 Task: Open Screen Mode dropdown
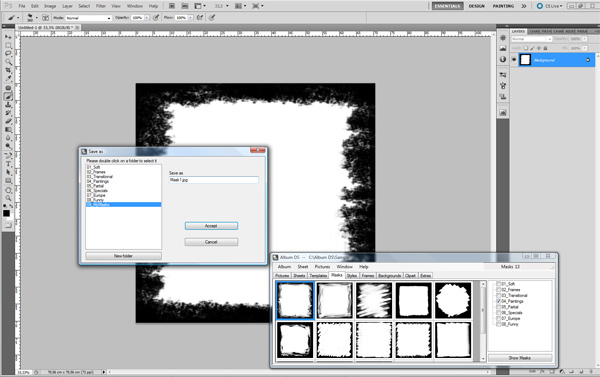coord(258,6)
